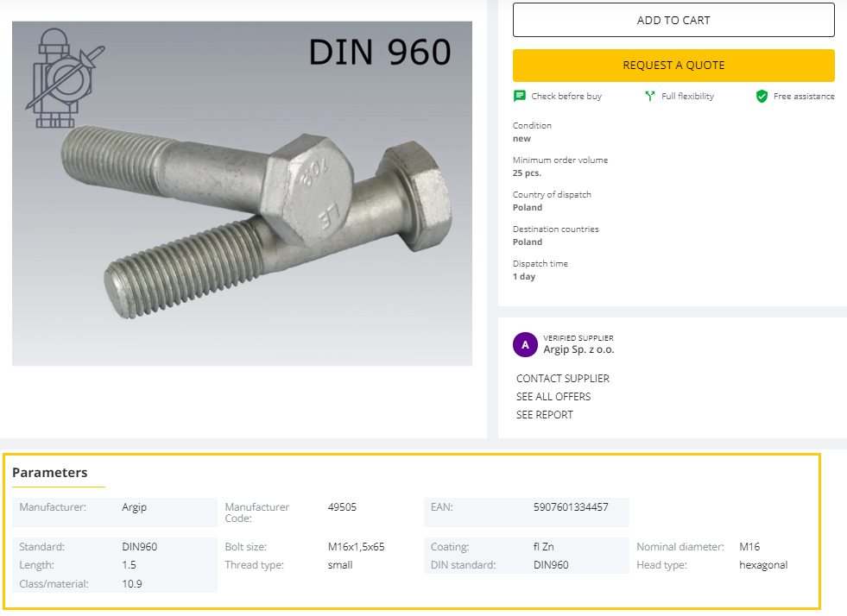Image resolution: width=847 pixels, height=616 pixels.
Task: Select the Free assistance label
Action: point(804,96)
